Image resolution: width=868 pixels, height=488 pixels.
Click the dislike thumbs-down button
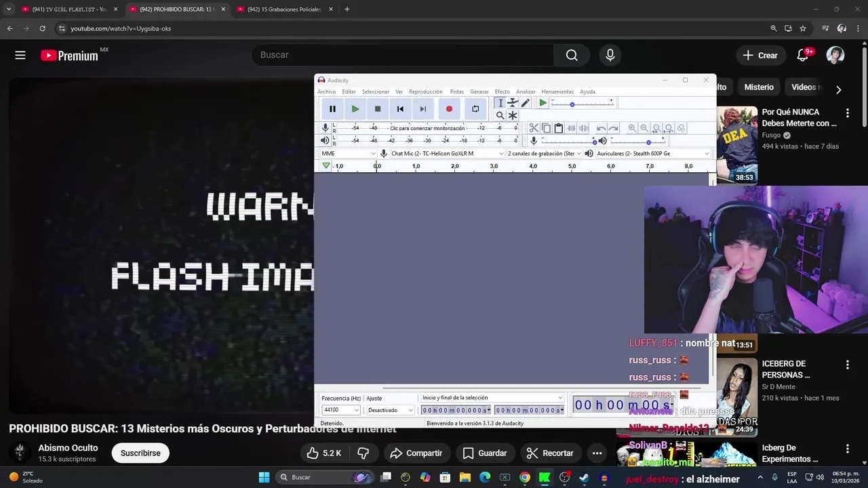coord(363,453)
